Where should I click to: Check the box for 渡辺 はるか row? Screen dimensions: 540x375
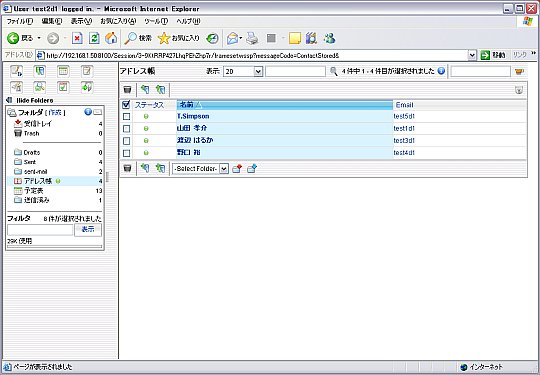(x=126, y=140)
